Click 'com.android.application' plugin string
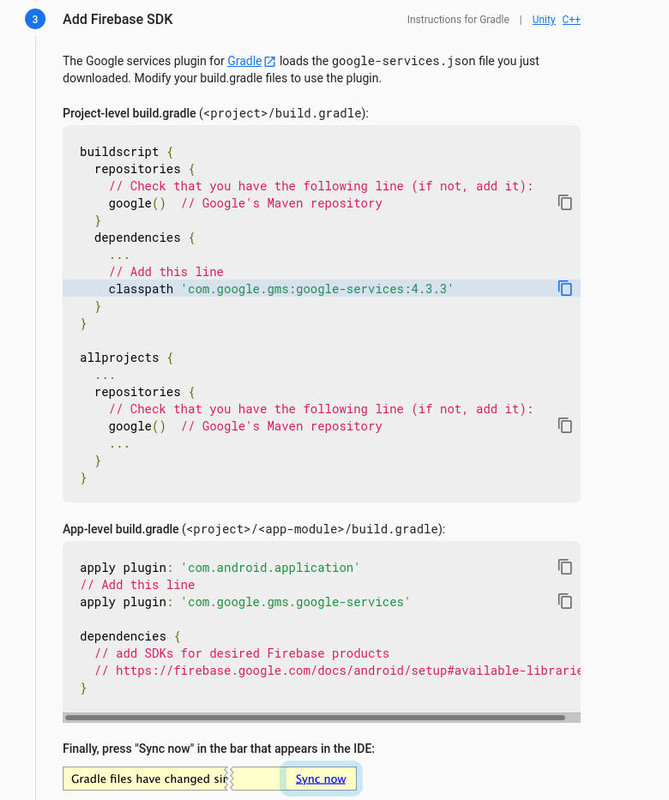Image resolution: width=669 pixels, height=800 pixels. point(270,568)
